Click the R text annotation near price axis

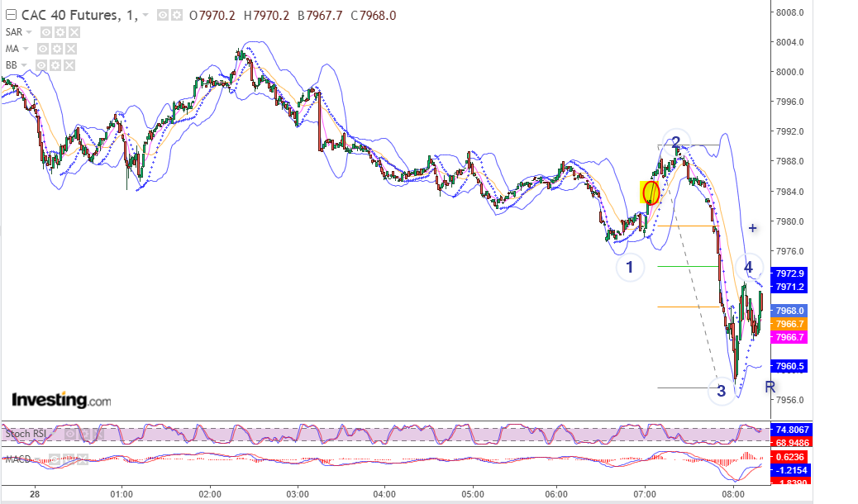pyautogui.click(x=770, y=388)
